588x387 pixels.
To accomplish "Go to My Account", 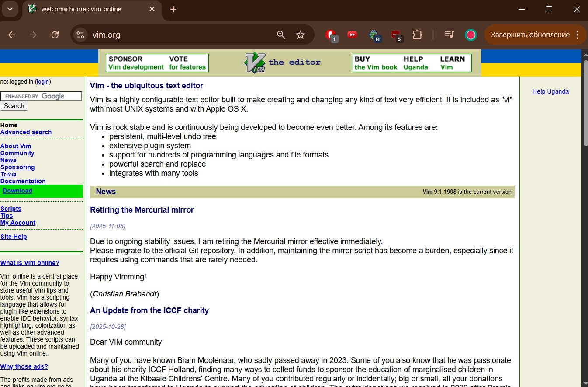I will pos(18,223).
